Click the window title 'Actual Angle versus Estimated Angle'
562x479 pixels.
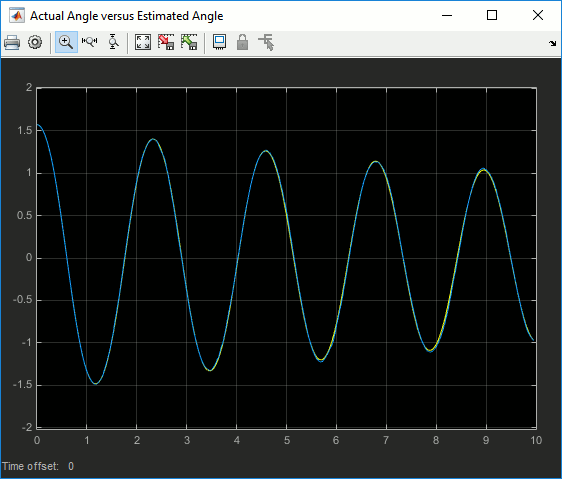click(x=127, y=16)
